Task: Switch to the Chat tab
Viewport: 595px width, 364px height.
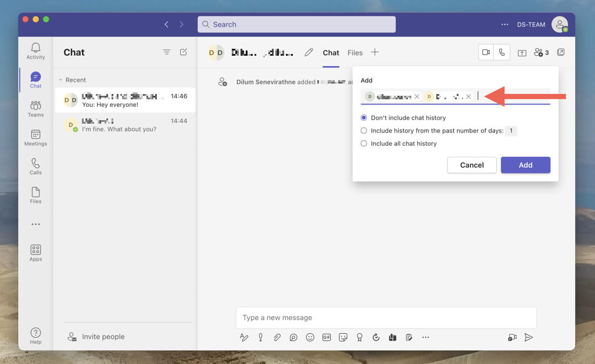Action: [x=331, y=53]
